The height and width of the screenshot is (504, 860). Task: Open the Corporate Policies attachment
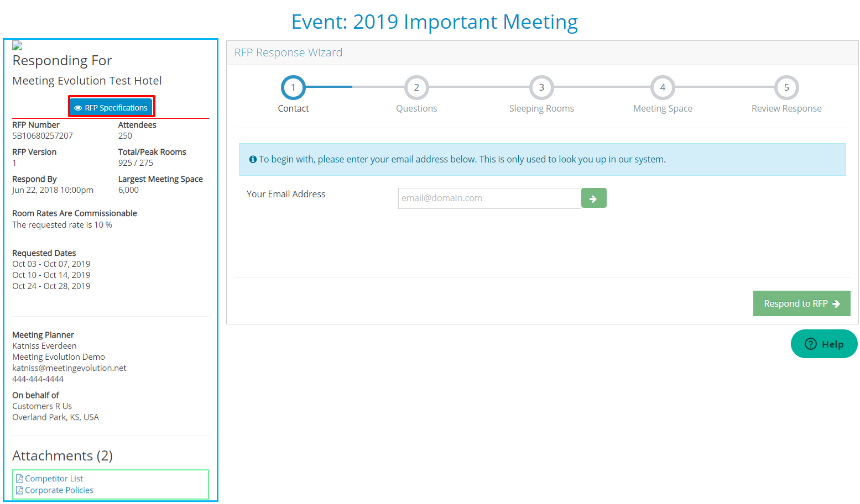pyautogui.click(x=59, y=490)
